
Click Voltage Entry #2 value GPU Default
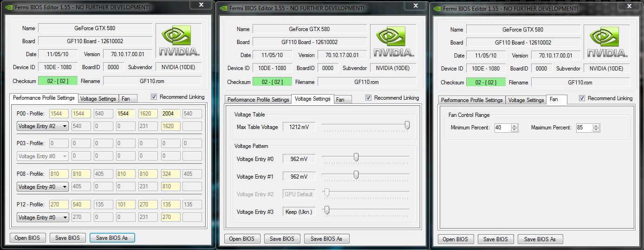pyautogui.click(x=299, y=194)
